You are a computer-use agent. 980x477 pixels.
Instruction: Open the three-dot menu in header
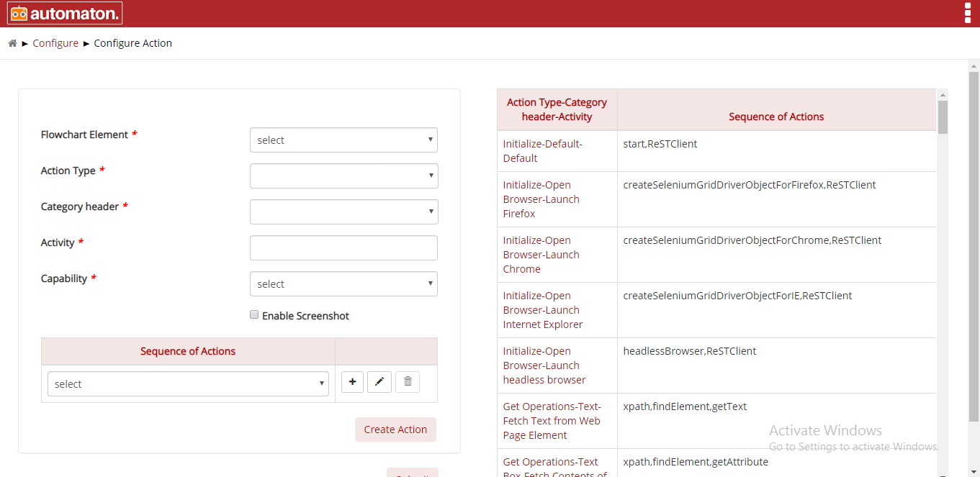[x=967, y=14]
